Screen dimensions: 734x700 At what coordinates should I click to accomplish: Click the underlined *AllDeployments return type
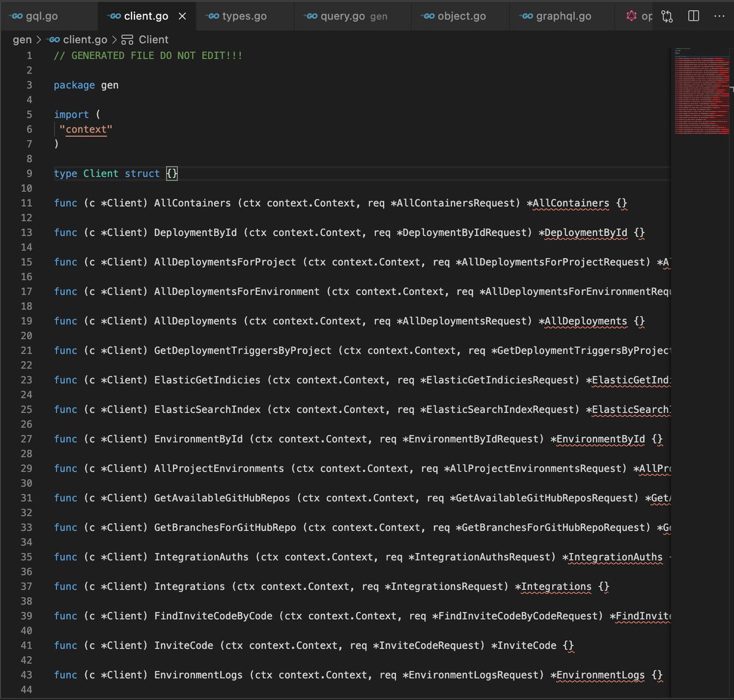(583, 321)
